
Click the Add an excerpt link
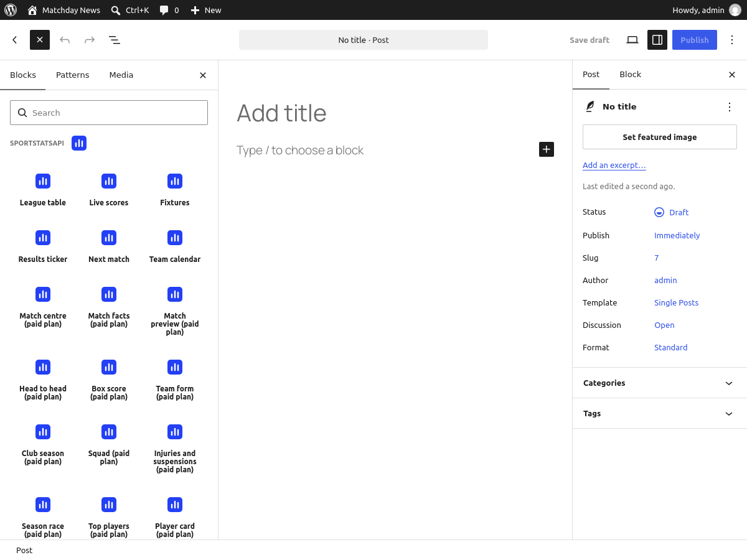tap(614, 166)
